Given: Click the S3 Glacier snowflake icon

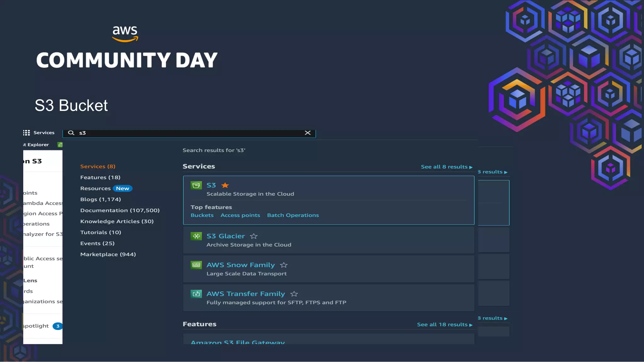Looking at the screenshot, I should point(196,236).
